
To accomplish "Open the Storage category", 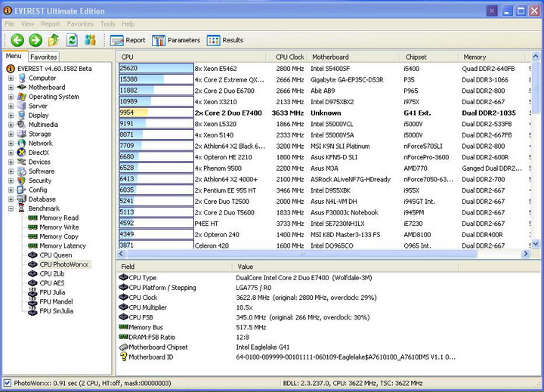I will pos(39,134).
